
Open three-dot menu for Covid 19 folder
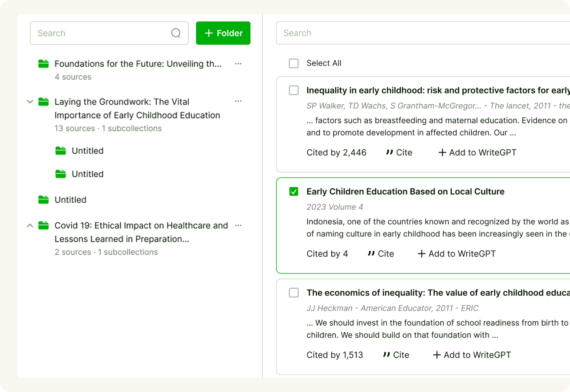click(x=238, y=225)
